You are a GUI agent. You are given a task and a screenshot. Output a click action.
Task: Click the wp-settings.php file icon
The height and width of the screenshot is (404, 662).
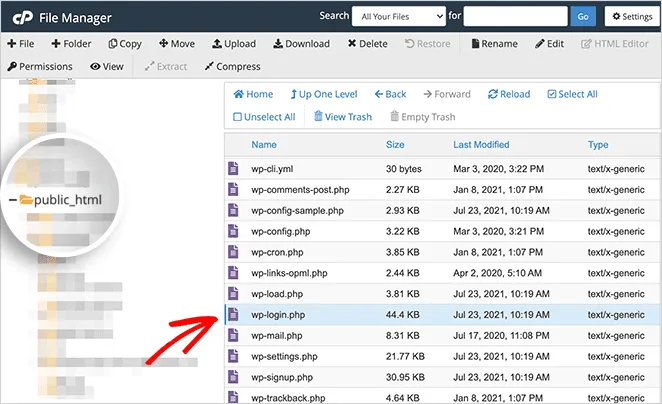(233, 356)
